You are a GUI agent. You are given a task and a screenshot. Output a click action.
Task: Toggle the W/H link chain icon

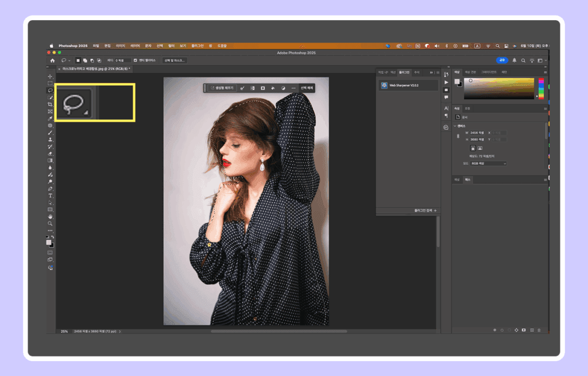pos(458,136)
